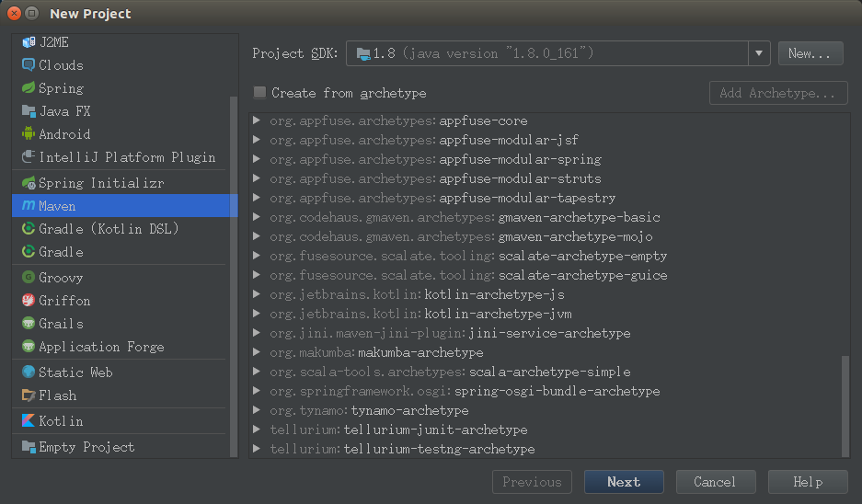This screenshot has height=504, width=862.
Task: Open the Project SDK dropdown arrow
Action: 759,53
